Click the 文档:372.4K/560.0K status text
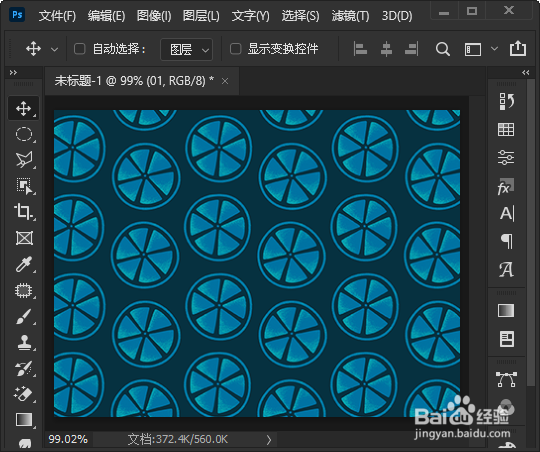The image size is (540, 452). click(178, 439)
